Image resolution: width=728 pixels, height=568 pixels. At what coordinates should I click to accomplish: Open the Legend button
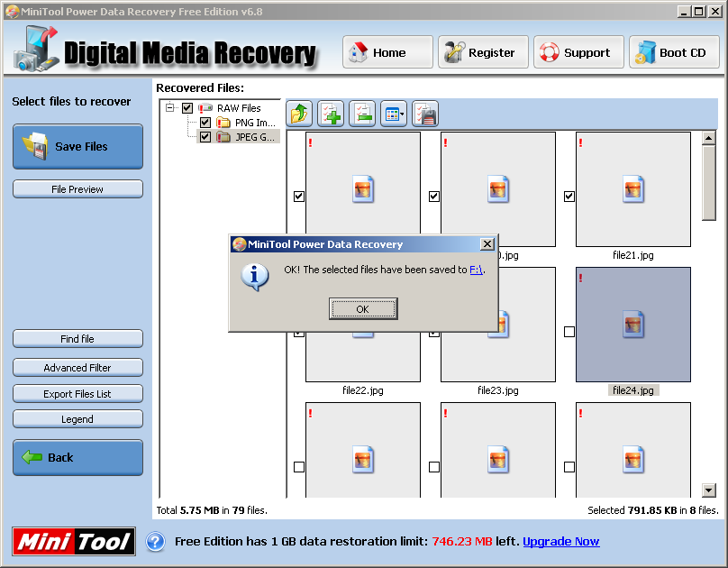point(78,419)
